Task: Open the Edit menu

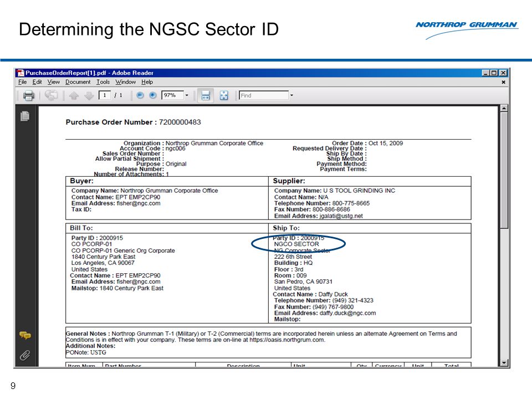Action: (x=37, y=82)
